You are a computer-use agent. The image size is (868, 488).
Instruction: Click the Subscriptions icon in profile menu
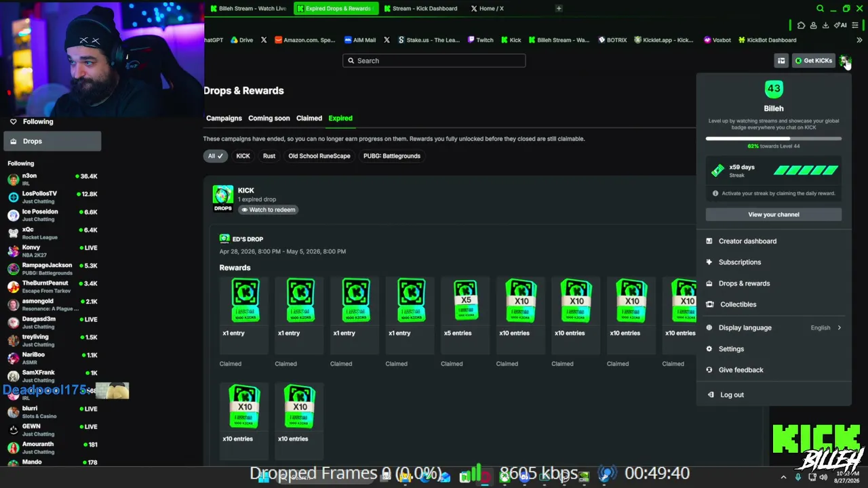(709, 262)
